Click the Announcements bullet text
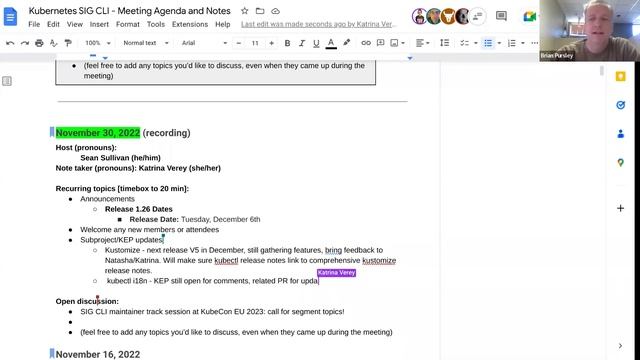 [x=107, y=199]
